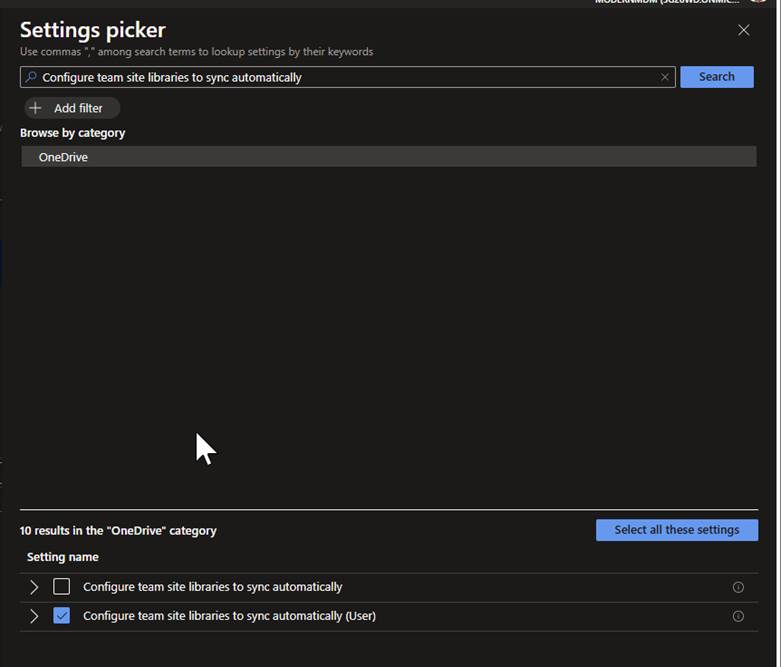Open the Add filter option
This screenshot has height=667, width=781.
point(78,108)
